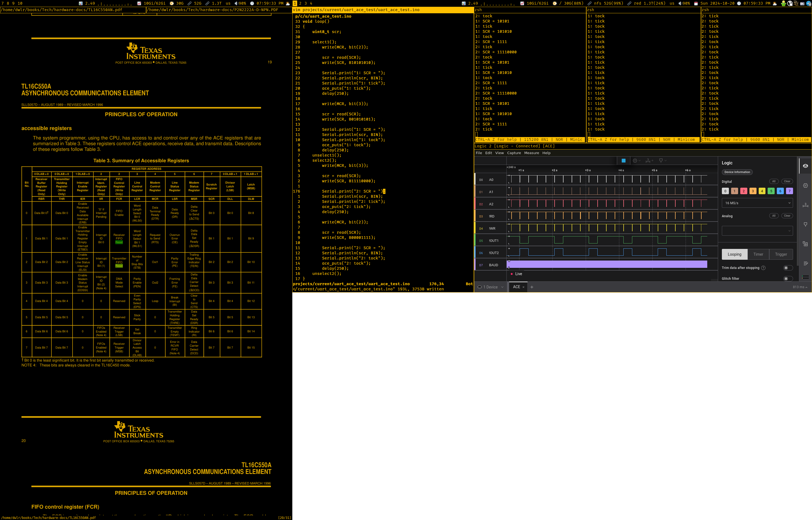Click Clear button for Digital channels
The width and height of the screenshot is (812, 520).
(x=787, y=181)
